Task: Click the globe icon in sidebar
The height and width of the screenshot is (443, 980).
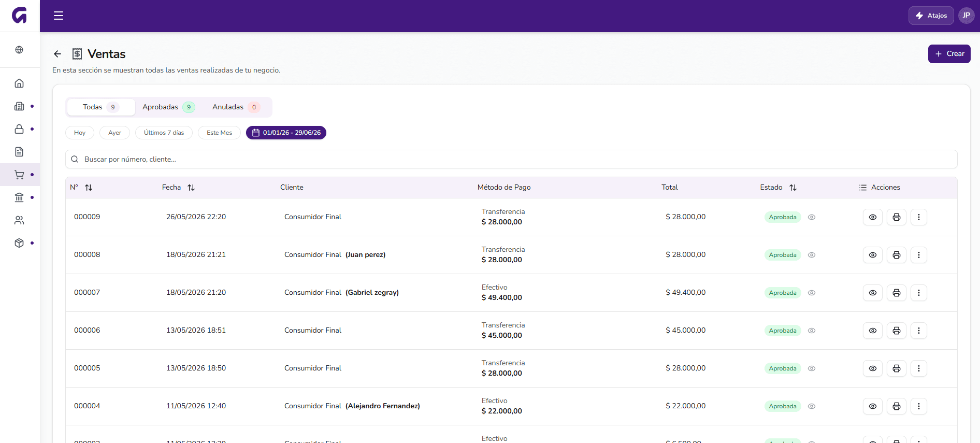Action: 19,50
